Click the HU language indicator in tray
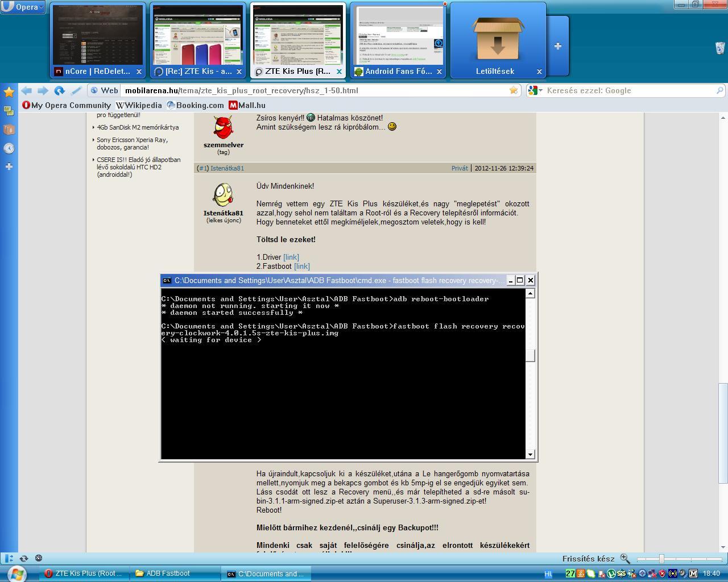728x582 pixels. pos(548,574)
